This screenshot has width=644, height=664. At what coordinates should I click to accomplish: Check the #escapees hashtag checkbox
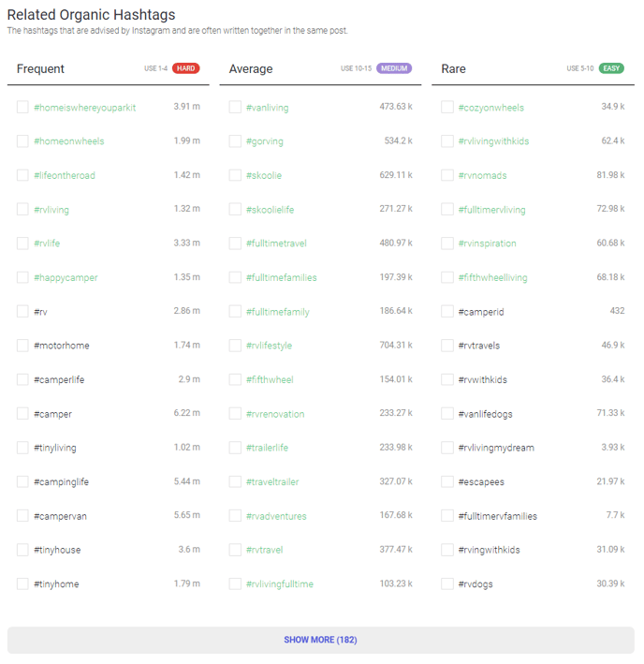(447, 482)
